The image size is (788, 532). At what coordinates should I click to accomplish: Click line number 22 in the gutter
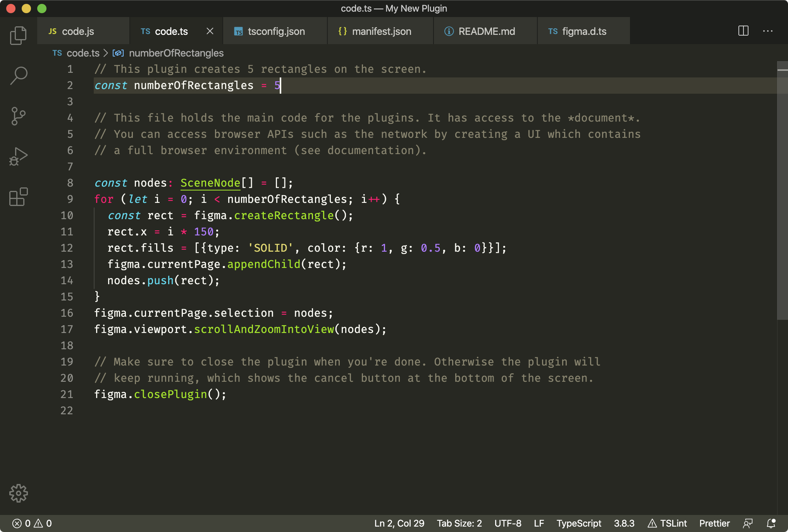click(x=67, y=410)
